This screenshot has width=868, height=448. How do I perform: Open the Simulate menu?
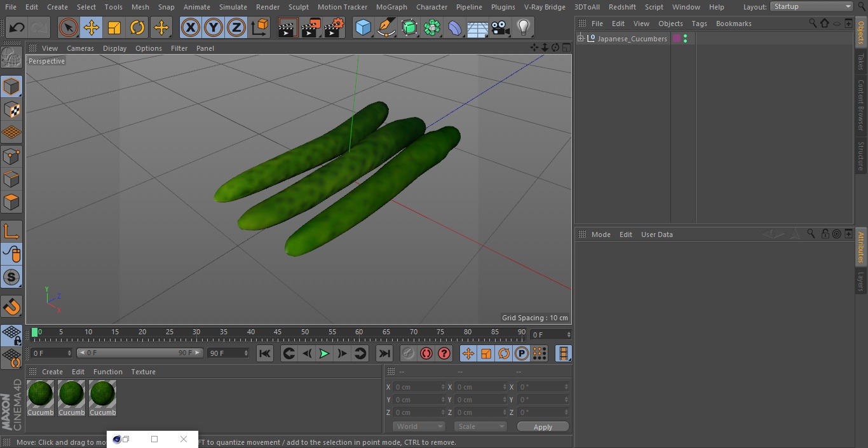coord(233,7)
